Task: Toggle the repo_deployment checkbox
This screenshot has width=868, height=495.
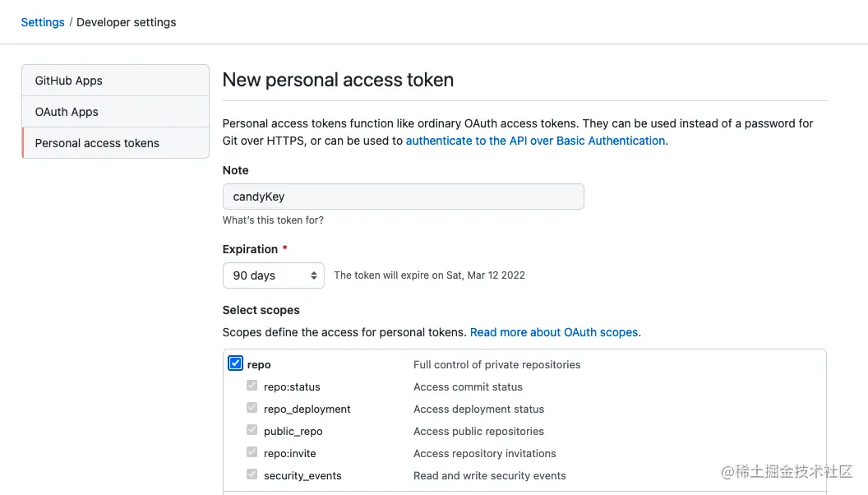Action: [252, 408]
